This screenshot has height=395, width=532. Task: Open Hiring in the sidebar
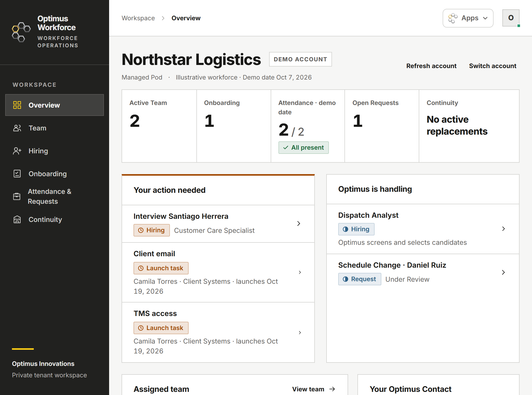click(55, 151)
